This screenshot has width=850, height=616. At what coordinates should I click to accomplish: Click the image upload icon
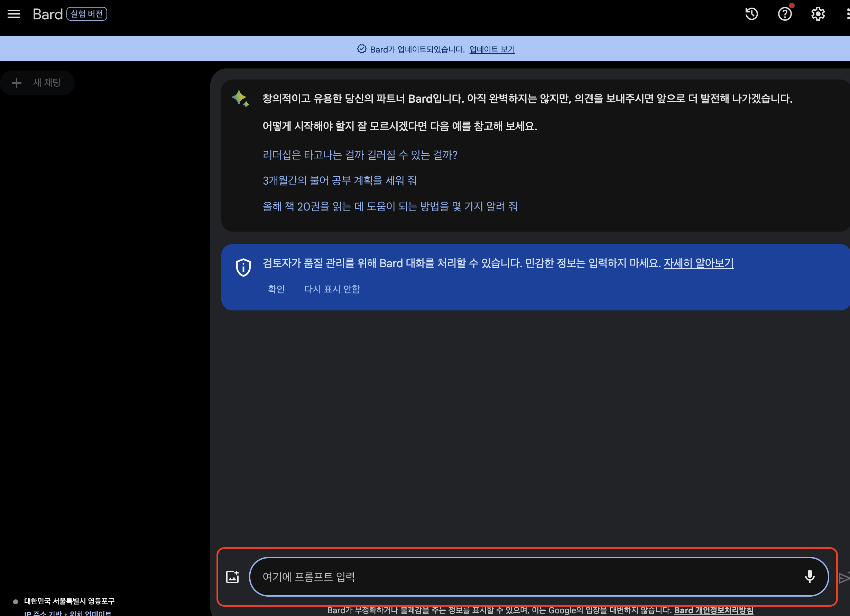click(x=233, y=576)
